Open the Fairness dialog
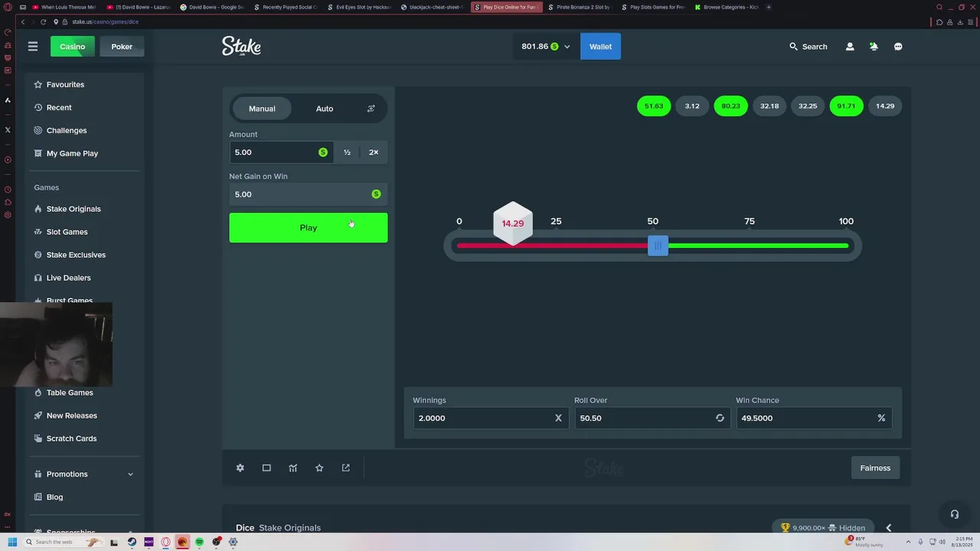The image size is (980, 551). [x=875, y=468]
